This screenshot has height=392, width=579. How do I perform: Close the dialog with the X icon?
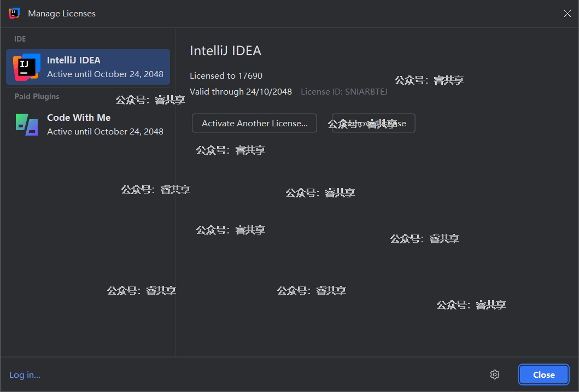coord(567,14)
